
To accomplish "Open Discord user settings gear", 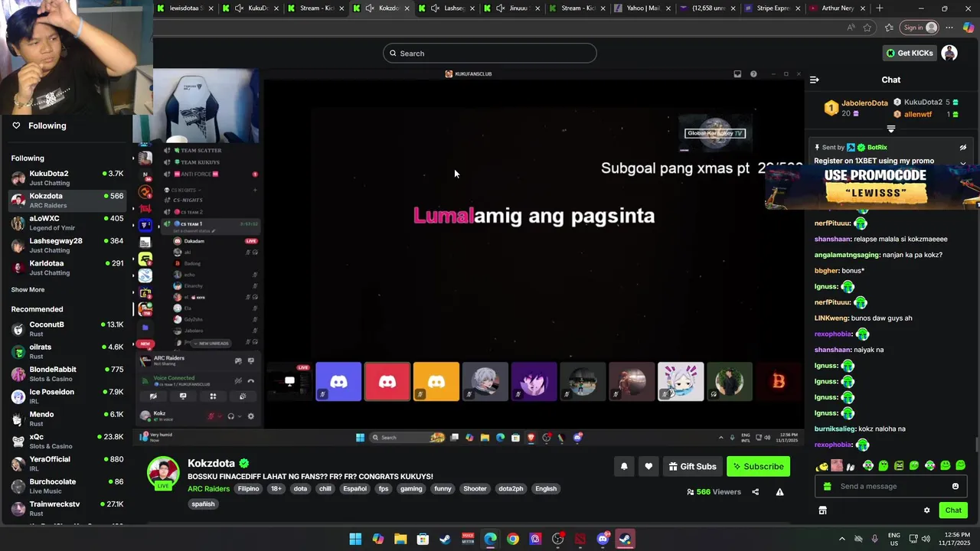I will [x=250, y=416].
